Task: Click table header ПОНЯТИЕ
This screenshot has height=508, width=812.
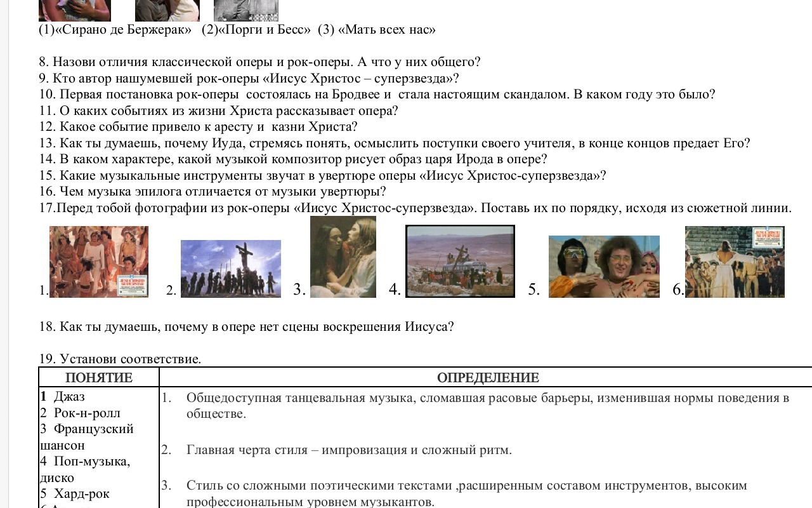Action: (x=99, y=378)
